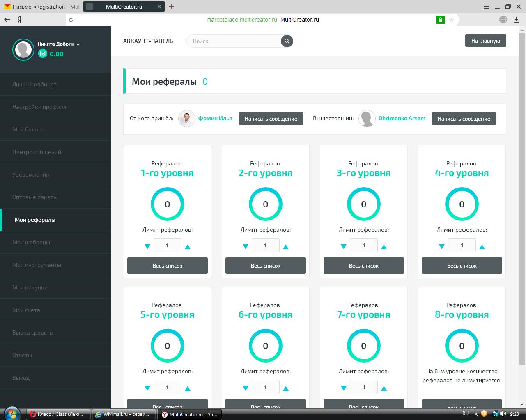Switch to Письмо Registration browser tab
This screenshot has height=420, width=526.
point(41,7)
